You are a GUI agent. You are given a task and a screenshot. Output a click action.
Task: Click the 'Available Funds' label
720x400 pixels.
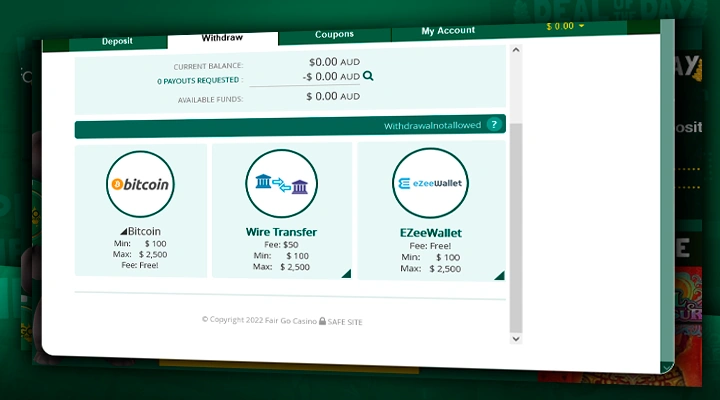click(x=210, y=99)
